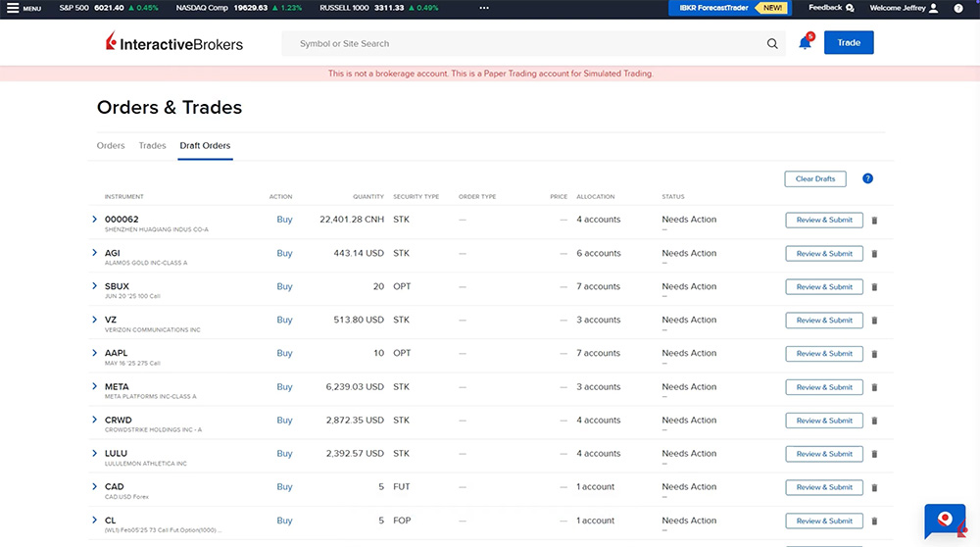Screen dimensions: 980x547
Task: Delete the AGI draft order
Action: tap(874, 254)
